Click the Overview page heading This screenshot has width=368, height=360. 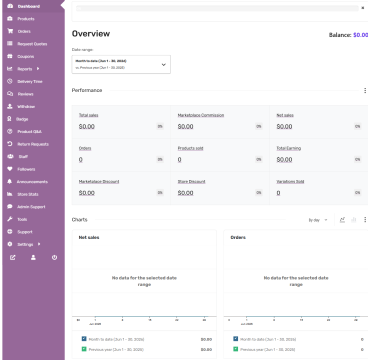pos(91,34)
